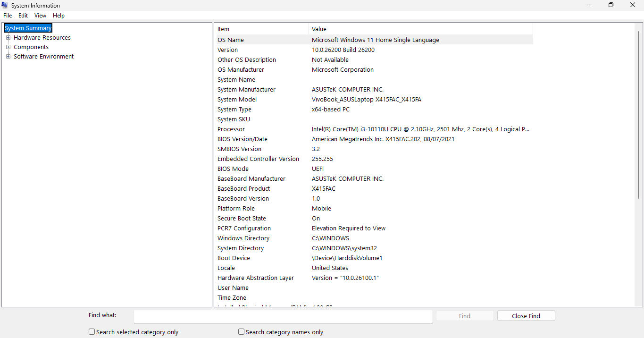Image resolution: width=644 pixels, height=338 pixels.
Task: Select the Platform Role row
Action: 375,209
